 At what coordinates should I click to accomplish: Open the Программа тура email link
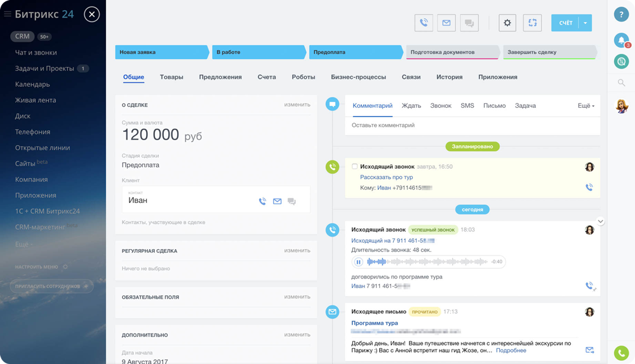[x=375, y=323]
